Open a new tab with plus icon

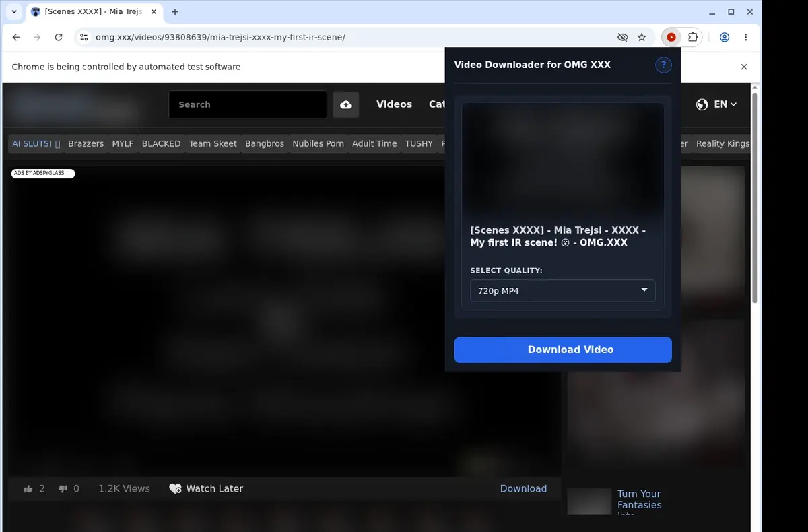click(x=175, y=12)
